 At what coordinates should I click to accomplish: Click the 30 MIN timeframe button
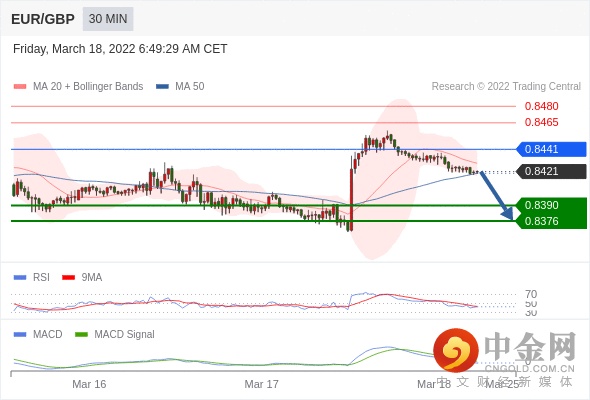coord(108,19)
